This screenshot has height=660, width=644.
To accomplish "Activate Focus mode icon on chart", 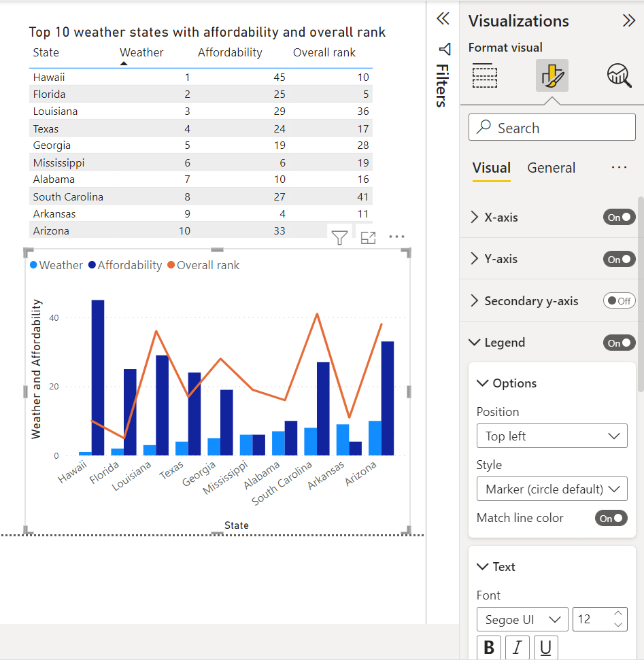I will 368,237.
